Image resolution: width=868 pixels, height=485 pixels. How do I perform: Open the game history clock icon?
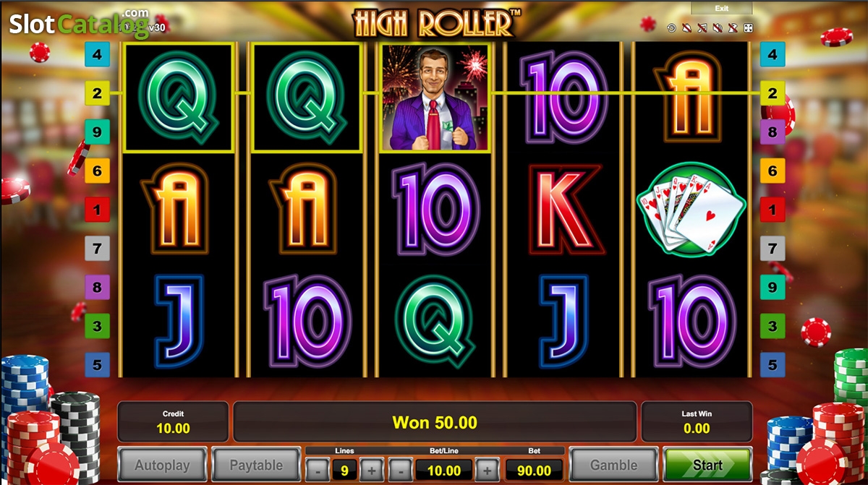point(671,27)
